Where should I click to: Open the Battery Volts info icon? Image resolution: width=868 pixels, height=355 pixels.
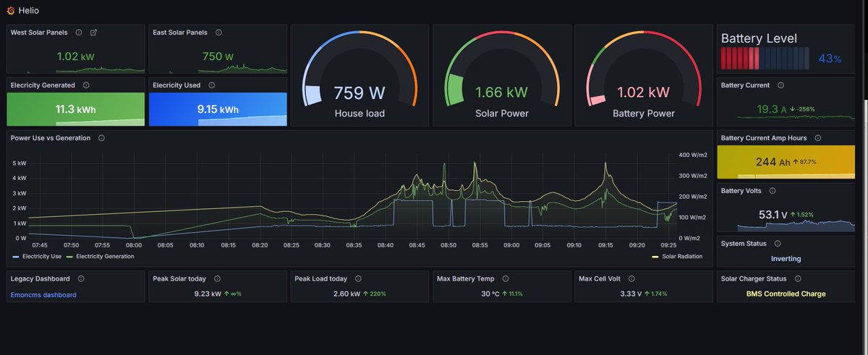pyautogui.click(x=772, y=191)
